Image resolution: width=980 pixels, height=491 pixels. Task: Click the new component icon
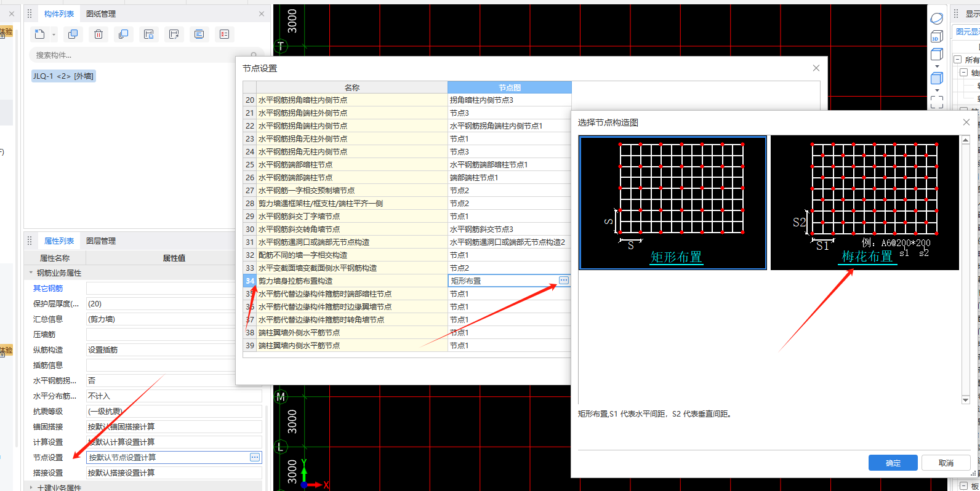(x=40, y=34)
